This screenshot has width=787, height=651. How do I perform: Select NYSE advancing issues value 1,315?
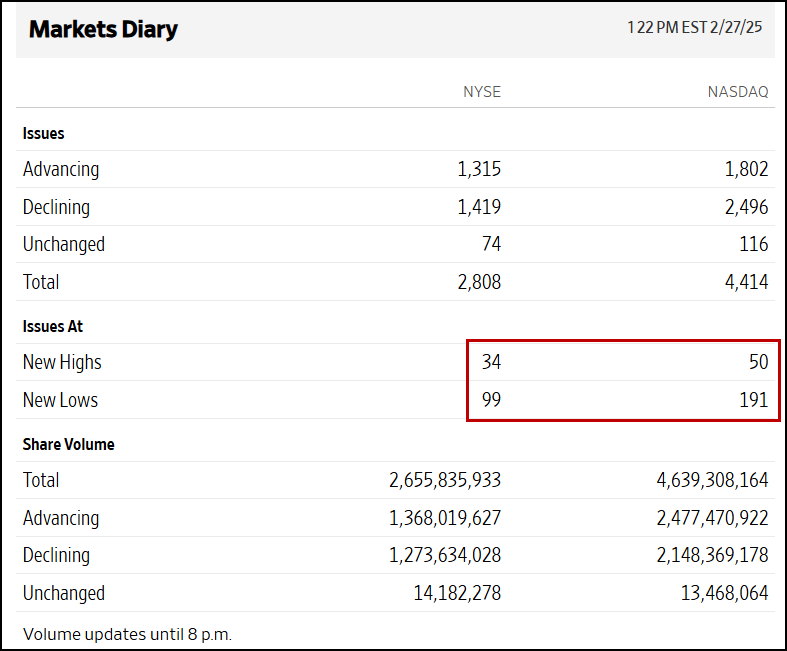(479, 169)
